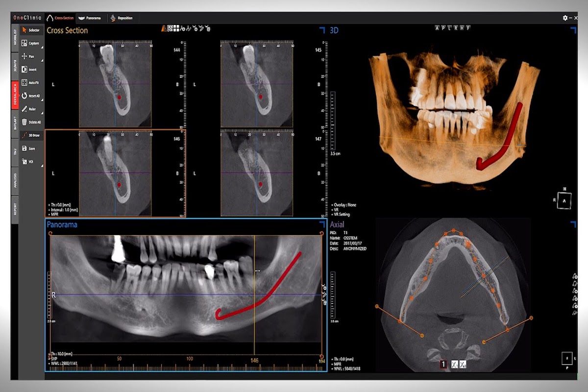Click the Delete All trash icon
The height and width of the screenshot is (392, 588).
coord(31,122)
